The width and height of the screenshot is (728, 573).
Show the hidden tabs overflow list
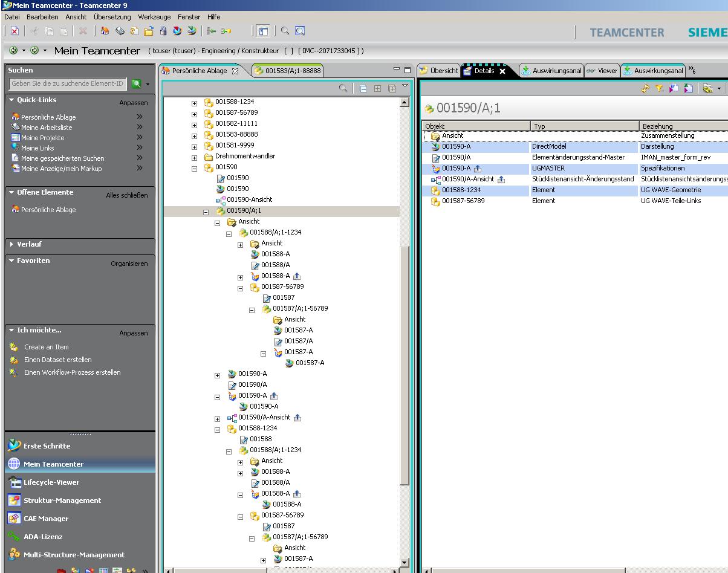click(692, 71)
